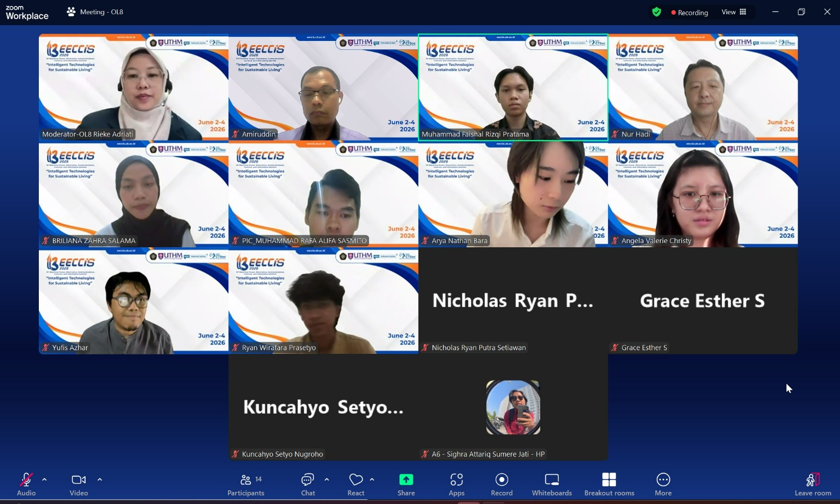
Task: Click the Recording indicator
Action: pos(689,13)
